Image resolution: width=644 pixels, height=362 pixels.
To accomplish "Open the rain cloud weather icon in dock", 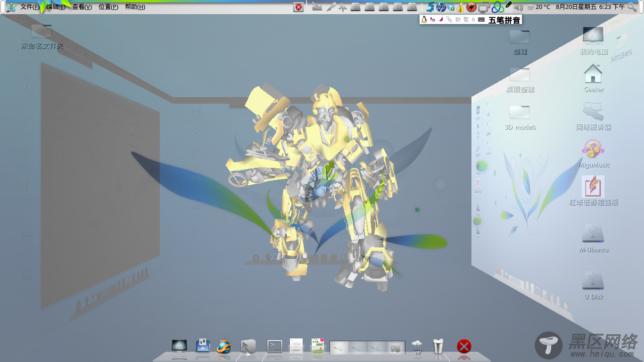I will click(417, 347).
